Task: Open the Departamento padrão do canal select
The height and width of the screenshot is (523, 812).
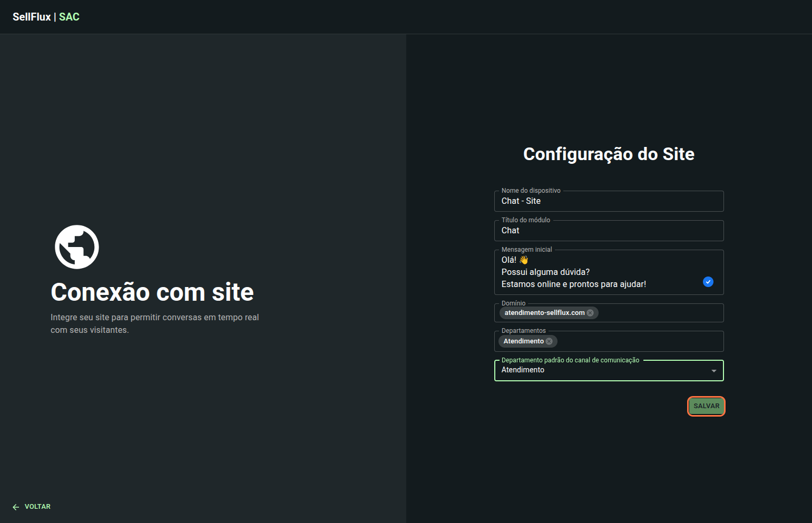Action: point(601,370)
